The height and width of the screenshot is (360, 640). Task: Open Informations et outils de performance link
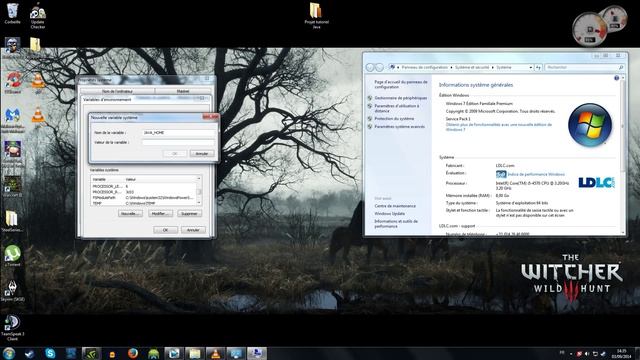click(x=396, y=224)
